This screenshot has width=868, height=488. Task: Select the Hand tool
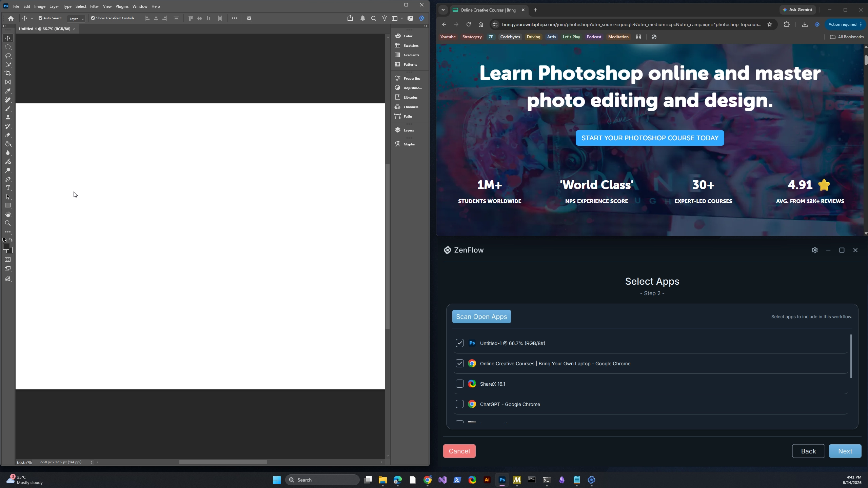8,214
